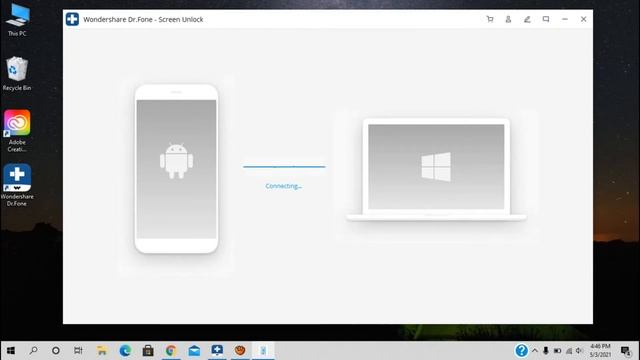
Task: Click the blue help question mark in tray
Action: pos(521,351)
